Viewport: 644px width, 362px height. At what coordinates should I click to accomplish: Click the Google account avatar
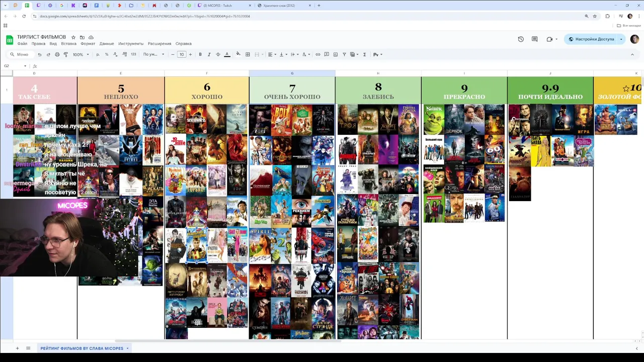click(634, 39)
